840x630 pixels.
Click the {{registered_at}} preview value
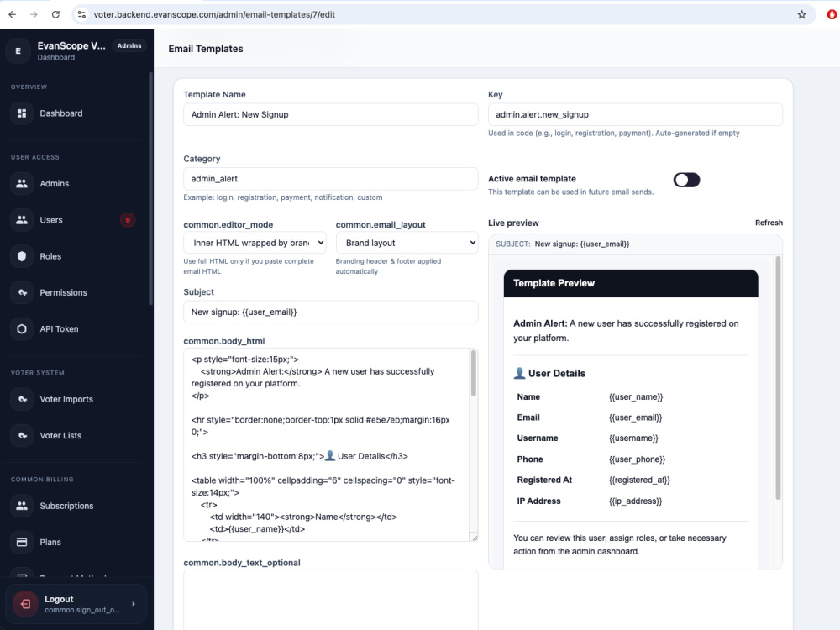coord(639,480)
